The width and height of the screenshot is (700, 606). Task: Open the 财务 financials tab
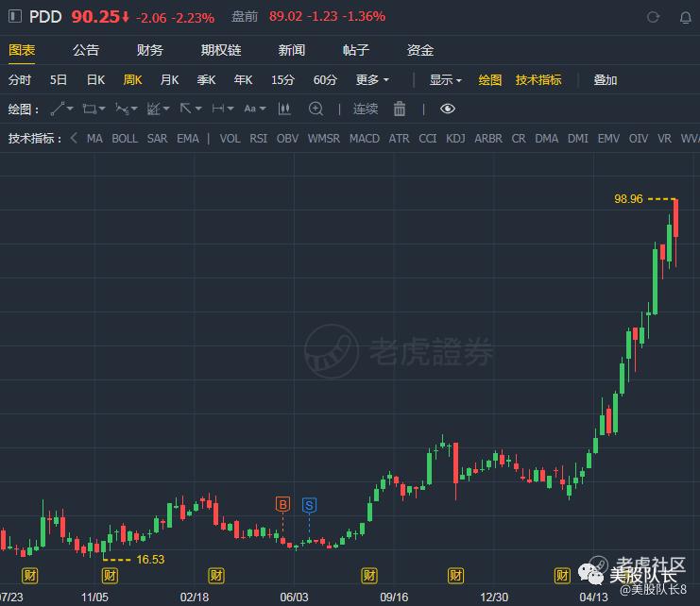tap(150, 50)
